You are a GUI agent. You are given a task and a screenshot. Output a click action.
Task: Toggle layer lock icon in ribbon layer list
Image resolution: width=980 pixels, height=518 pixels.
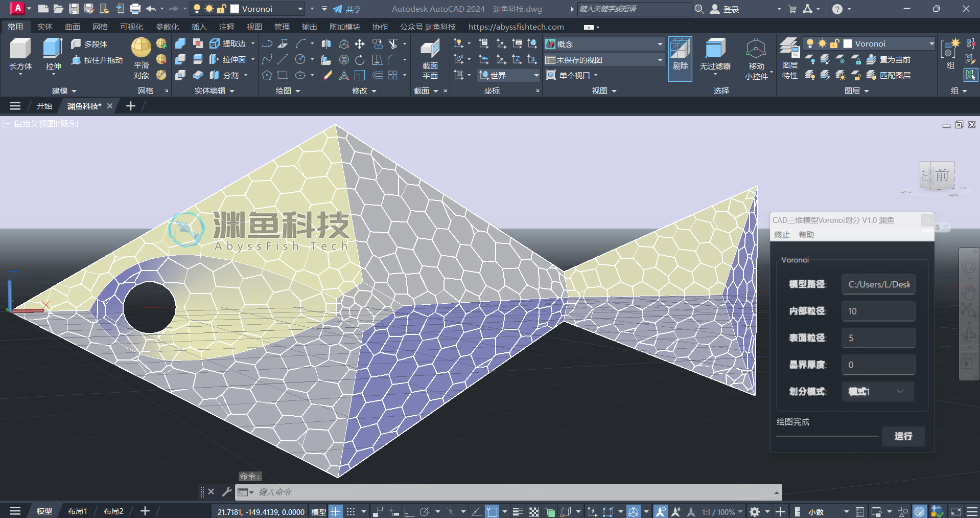point(834,44)
